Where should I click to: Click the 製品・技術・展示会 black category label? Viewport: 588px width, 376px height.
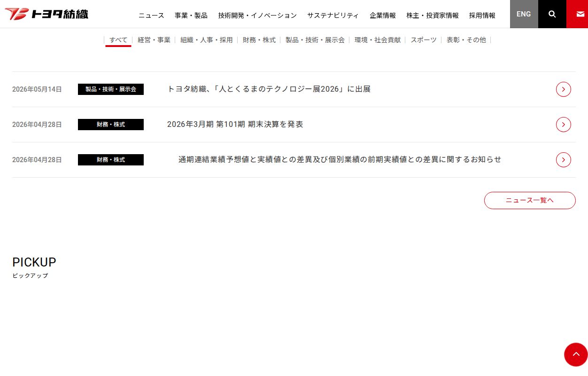(111, 89)
